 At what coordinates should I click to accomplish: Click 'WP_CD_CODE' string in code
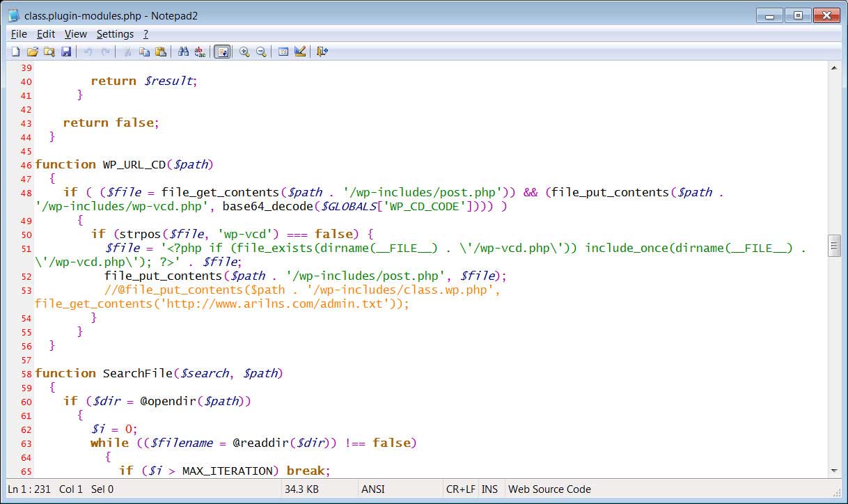[424, 207]
